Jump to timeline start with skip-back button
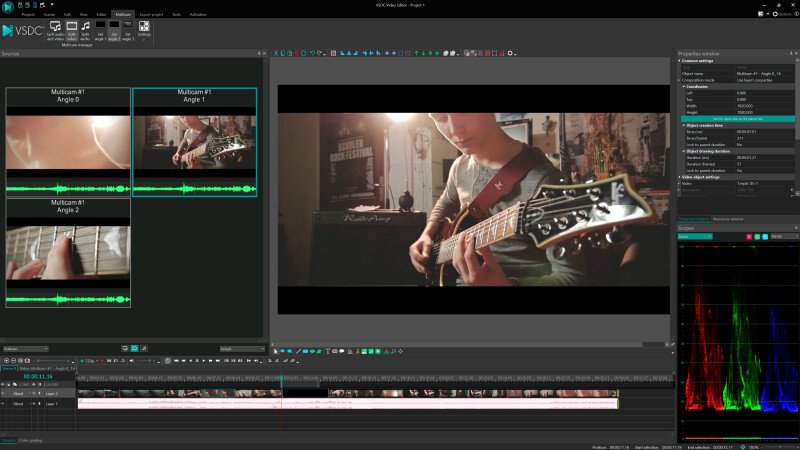This screenshot has height=450, width=800. (176, 361)
